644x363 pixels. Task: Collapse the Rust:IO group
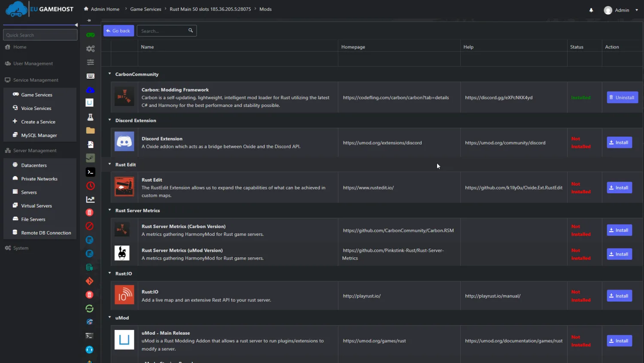pyautogui.click(x=109, y=273)
